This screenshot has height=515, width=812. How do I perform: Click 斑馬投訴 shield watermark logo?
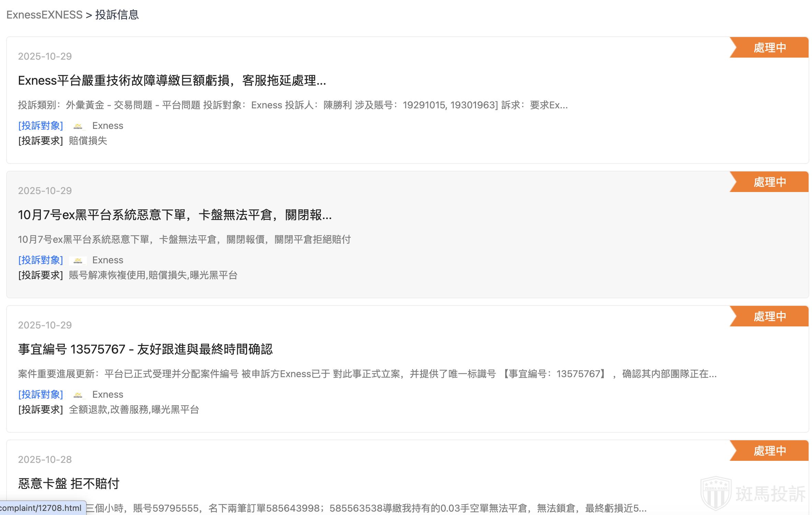coord(716,493)
